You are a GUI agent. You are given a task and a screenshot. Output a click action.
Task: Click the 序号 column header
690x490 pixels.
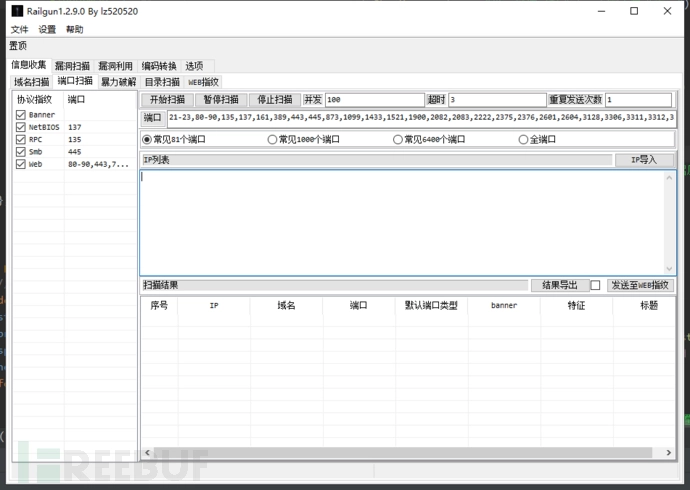point(159,305)
